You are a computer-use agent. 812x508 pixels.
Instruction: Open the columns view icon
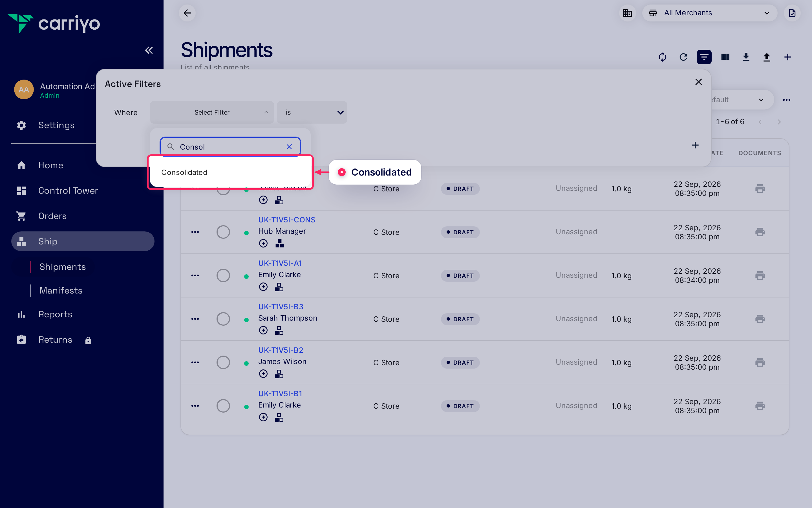725,57
